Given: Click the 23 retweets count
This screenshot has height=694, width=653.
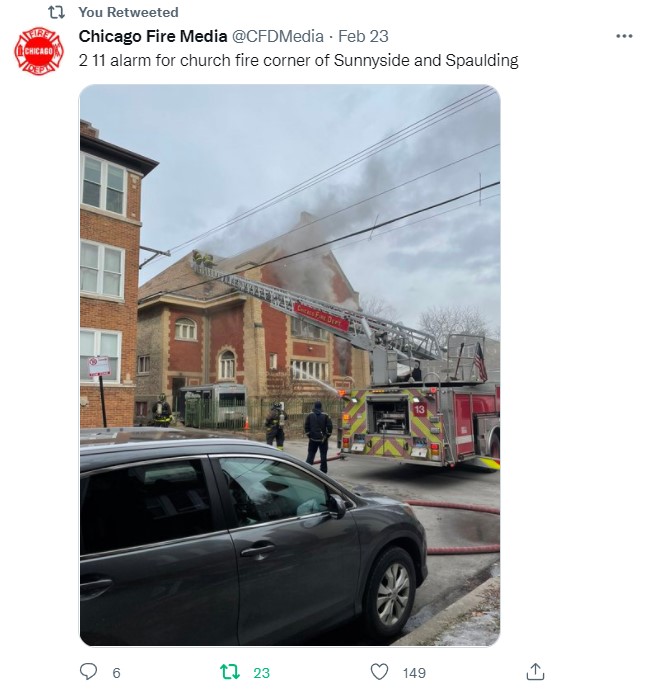Looking at the screenshot, I should 261,673.
